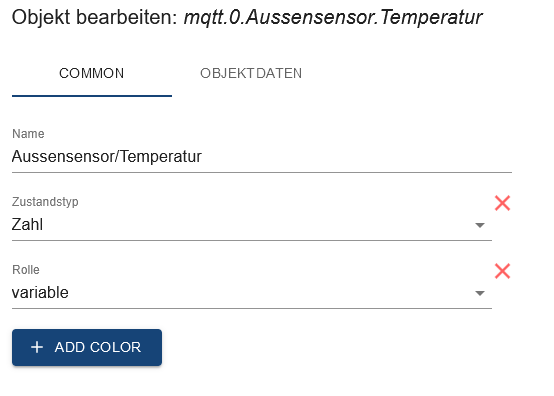Focus the Name input field

click(261, 156)
